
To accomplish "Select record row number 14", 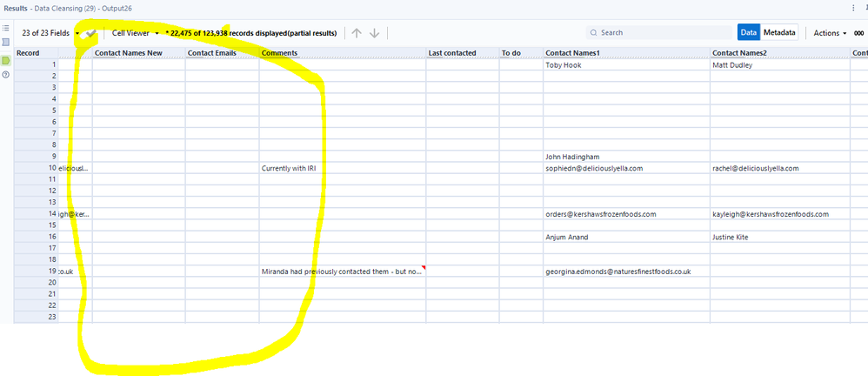I will click(x=36, y=214).
